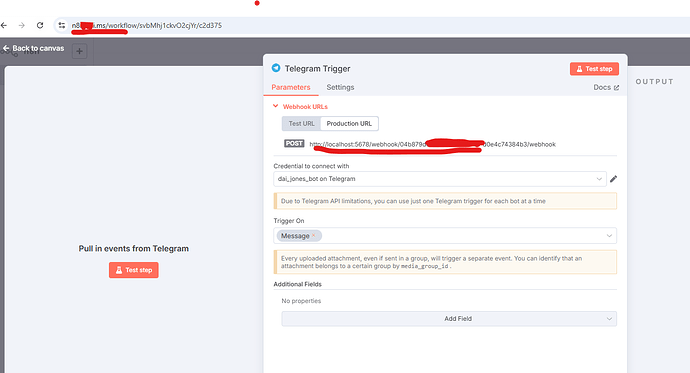Click the Telegram Trigger node title

(x=317, y=69)
